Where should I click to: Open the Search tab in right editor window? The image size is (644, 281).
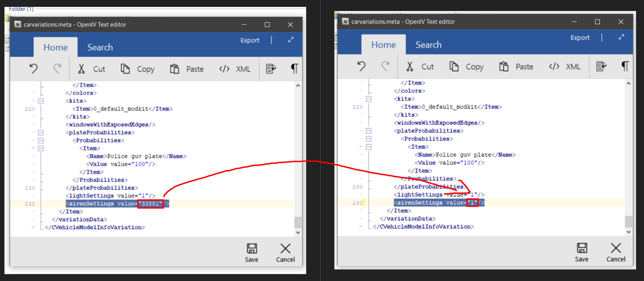pos(429,45)
